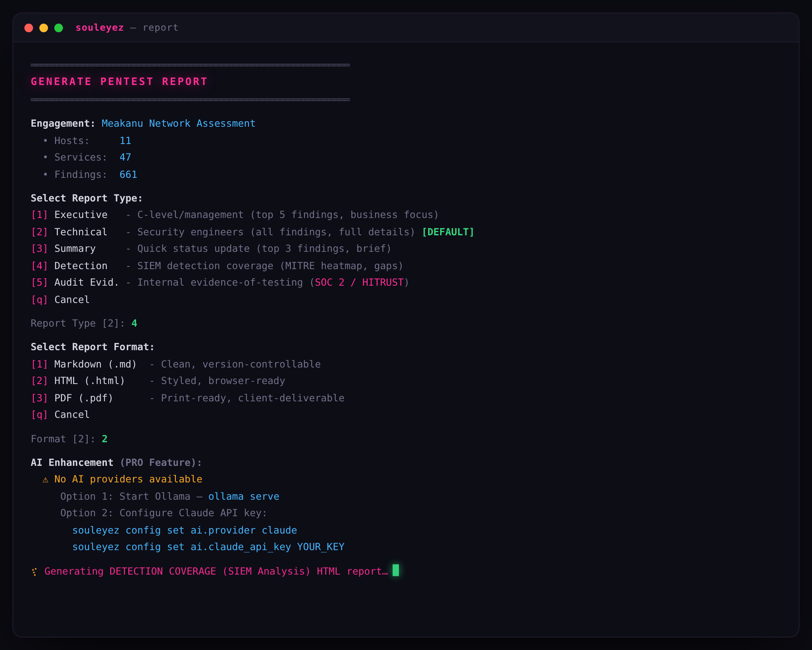Click the warning triangle icon beside No AI providers
The height and width of the screenshot is (650, 812).
(x=46, y=480)
